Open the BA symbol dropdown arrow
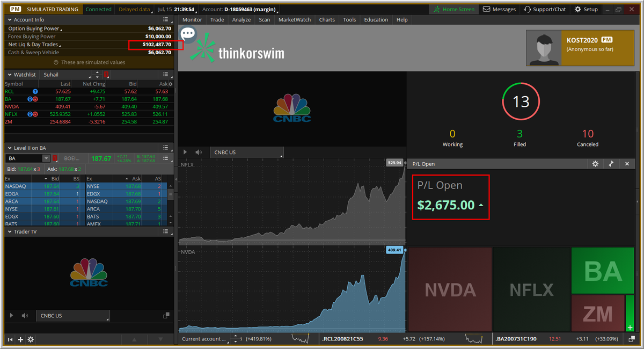This screenshot has height=349, width=644. tap(46, 158)
